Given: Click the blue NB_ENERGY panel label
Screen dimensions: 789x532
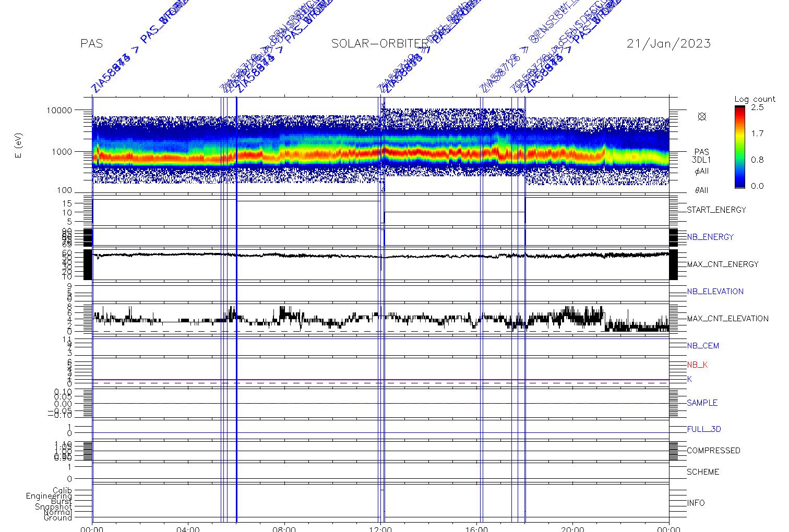Looking at the screenshot, I should coord(710,237).
